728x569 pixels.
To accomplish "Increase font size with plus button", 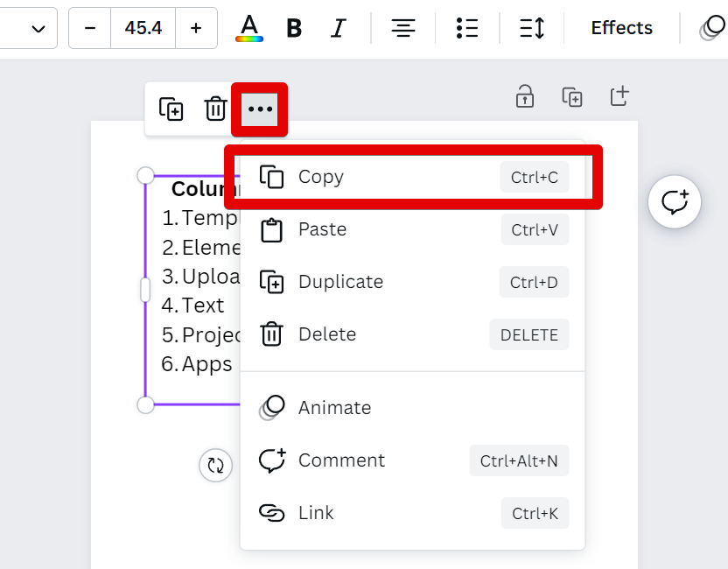I will [x=196, y=28].
